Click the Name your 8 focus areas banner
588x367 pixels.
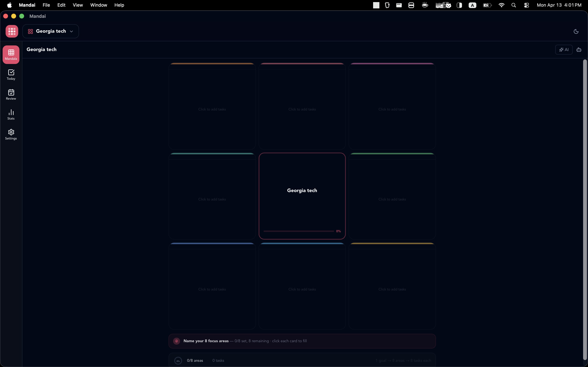tap(302, 341)
